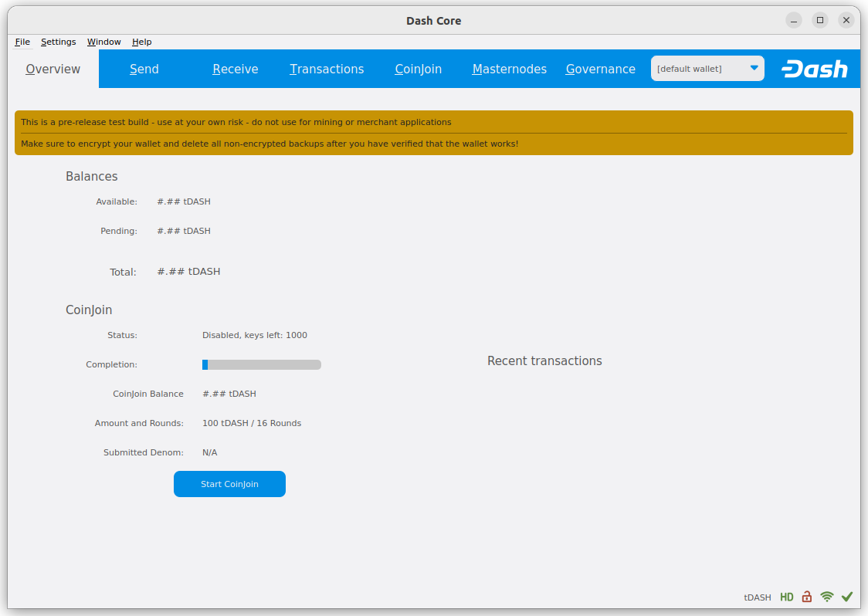The height and width of the screenshot is (616, 868).
Task: Click the green network connections icon
Action: pos(827,597)
